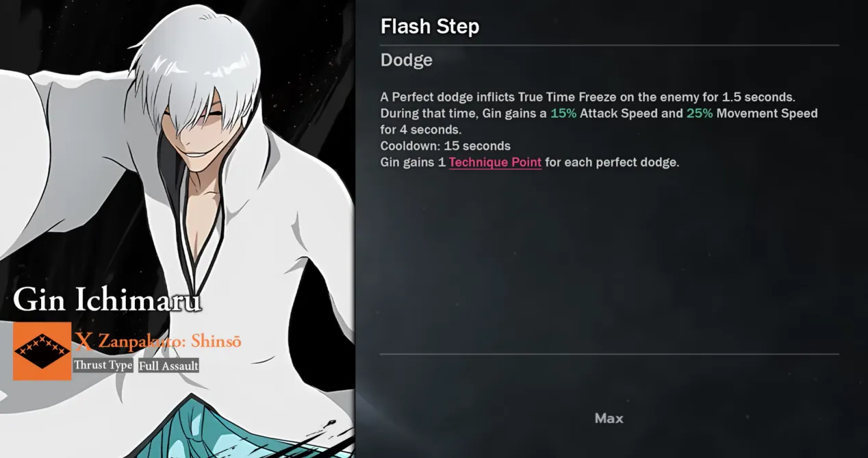Image resolution: width=868 pixels, height=458 pixels.
Task: Expand the Cooldown details row
Action: coord(444,146)
